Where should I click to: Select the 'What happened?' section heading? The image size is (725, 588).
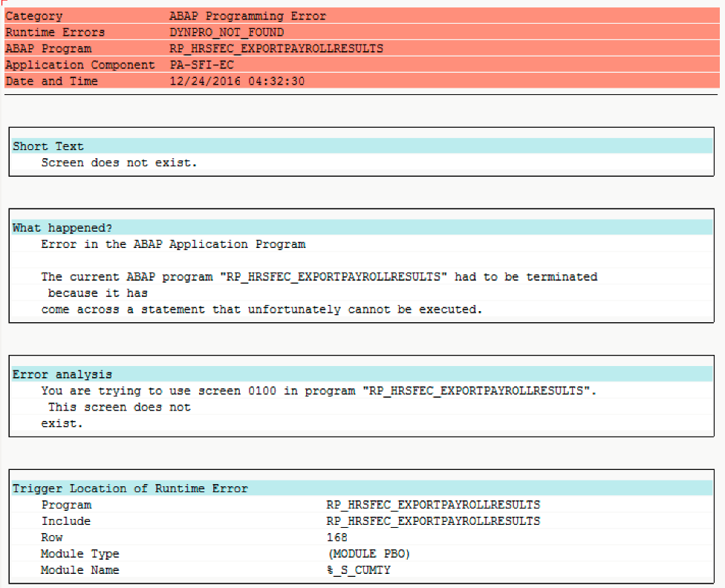click(x=62, y=228)
